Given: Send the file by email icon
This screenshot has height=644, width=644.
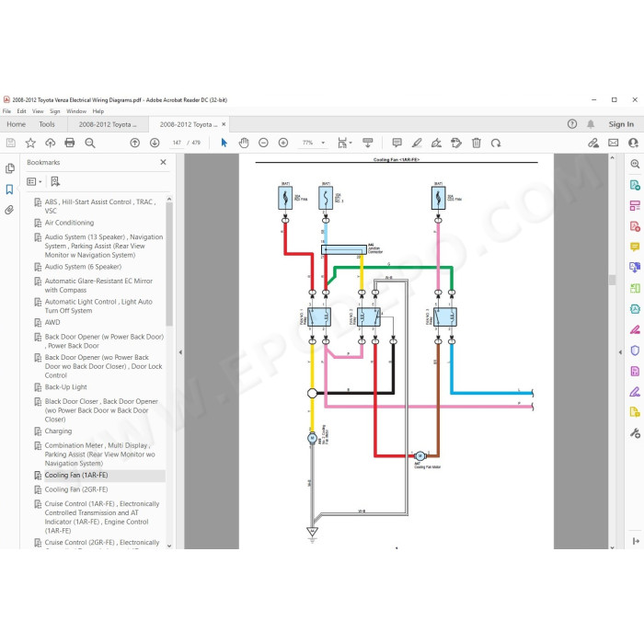Looking at the screenshot, I should click(614, 143).
